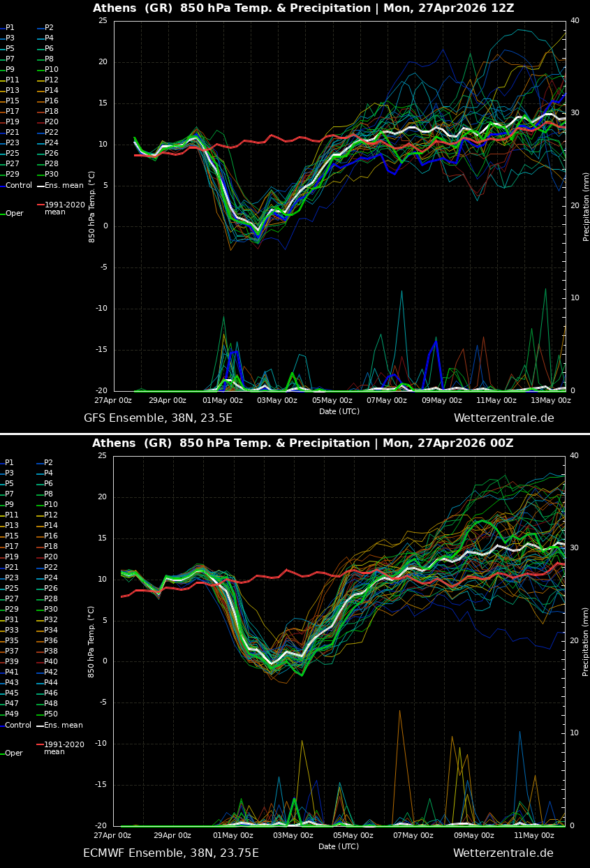Click the "GFS Ensemble, 38N, 23.5E" caption

[158, 418]
